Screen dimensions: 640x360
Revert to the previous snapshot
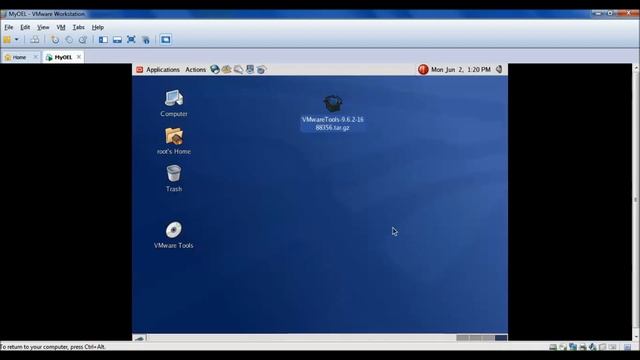pyautogui.click(x=69, y=40)
